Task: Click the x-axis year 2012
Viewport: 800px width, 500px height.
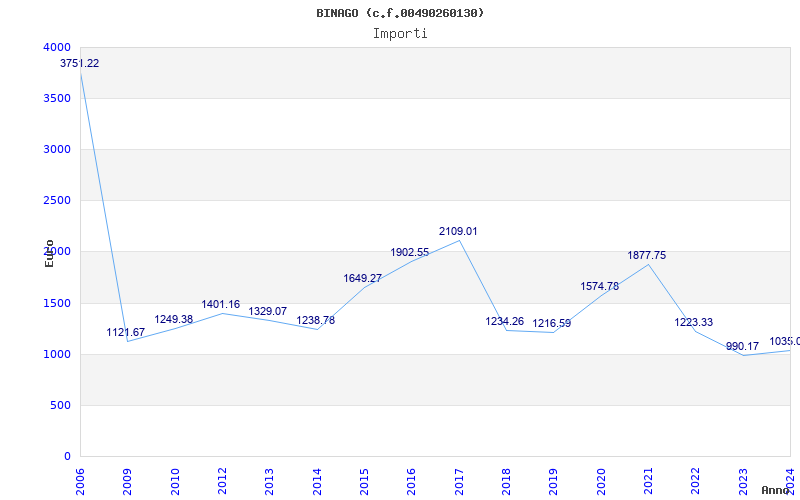Action: click(222, 482)
